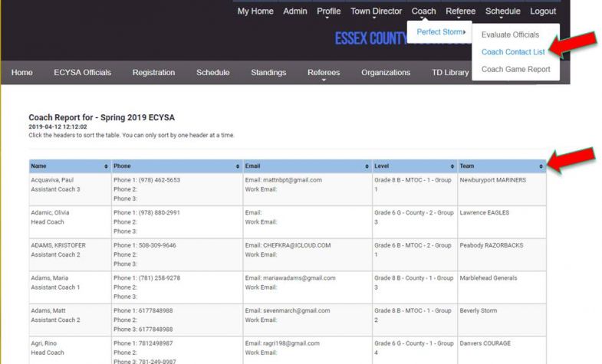The height and width of the screenshot is (364, 602).
Task: Click email mariawadams@gmail.com
Action: point(299,277)
